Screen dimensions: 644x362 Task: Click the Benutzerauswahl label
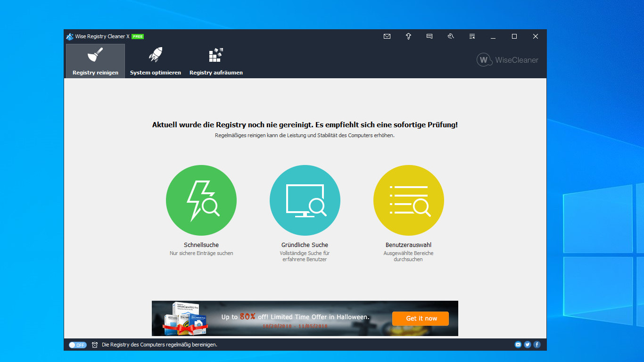point(409,245)
